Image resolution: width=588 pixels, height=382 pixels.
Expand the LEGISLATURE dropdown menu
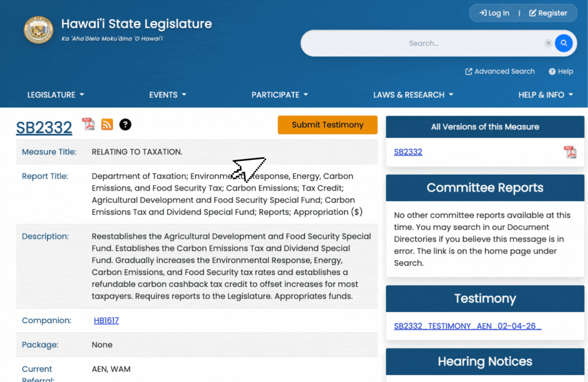(56, 95)
